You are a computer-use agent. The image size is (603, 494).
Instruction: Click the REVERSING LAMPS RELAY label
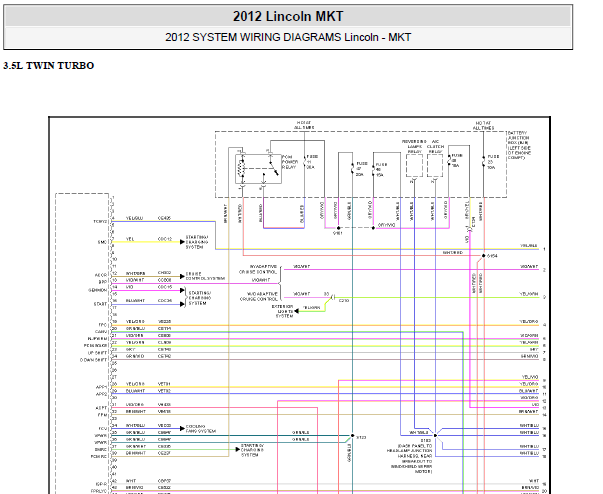pos(414,146)
